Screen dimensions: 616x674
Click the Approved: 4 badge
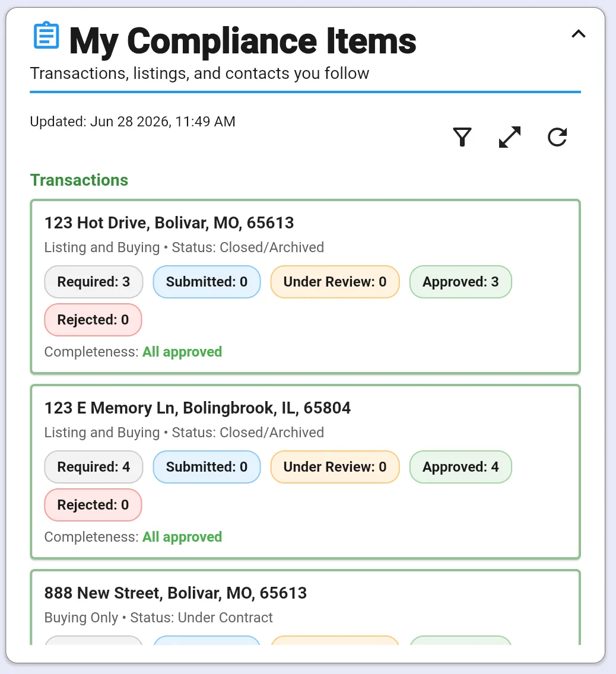pyautogui.click(x=461, y=467)
